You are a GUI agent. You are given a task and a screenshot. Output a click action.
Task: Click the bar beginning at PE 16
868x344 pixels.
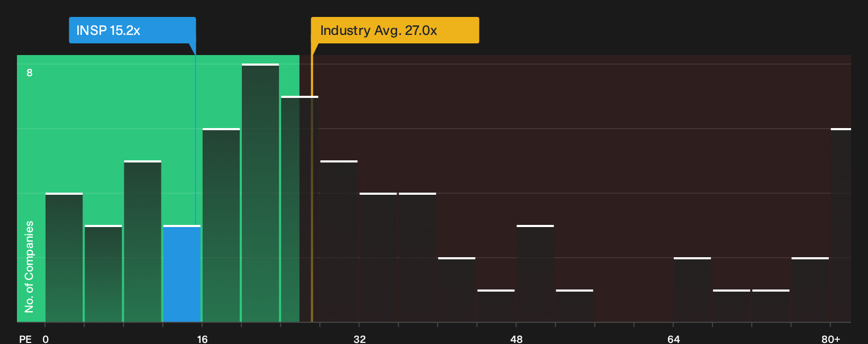click(221, 225)
